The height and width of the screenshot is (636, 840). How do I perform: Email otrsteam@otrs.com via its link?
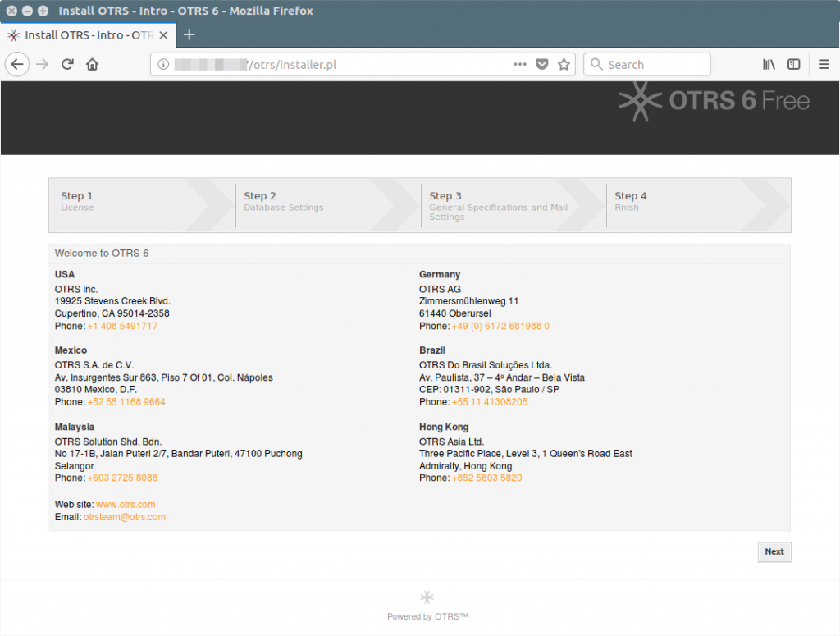click(125, 517)
